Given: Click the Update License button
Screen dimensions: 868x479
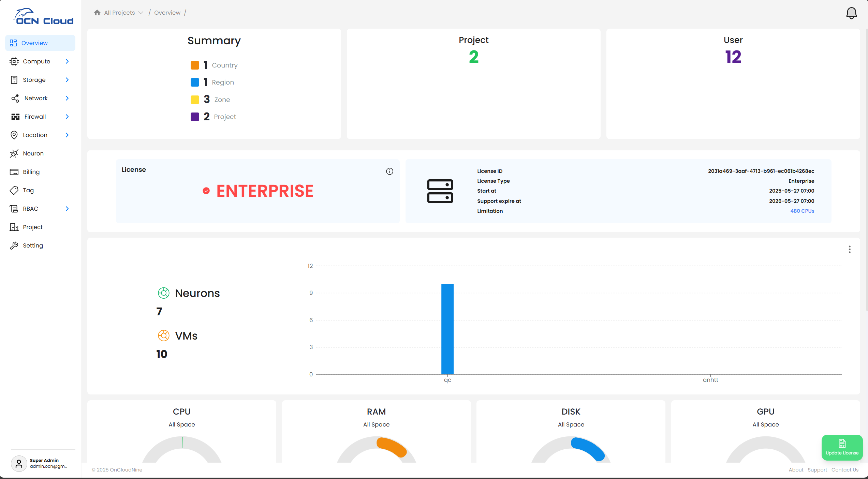Looking at the screenshot, I should point(842,447).
